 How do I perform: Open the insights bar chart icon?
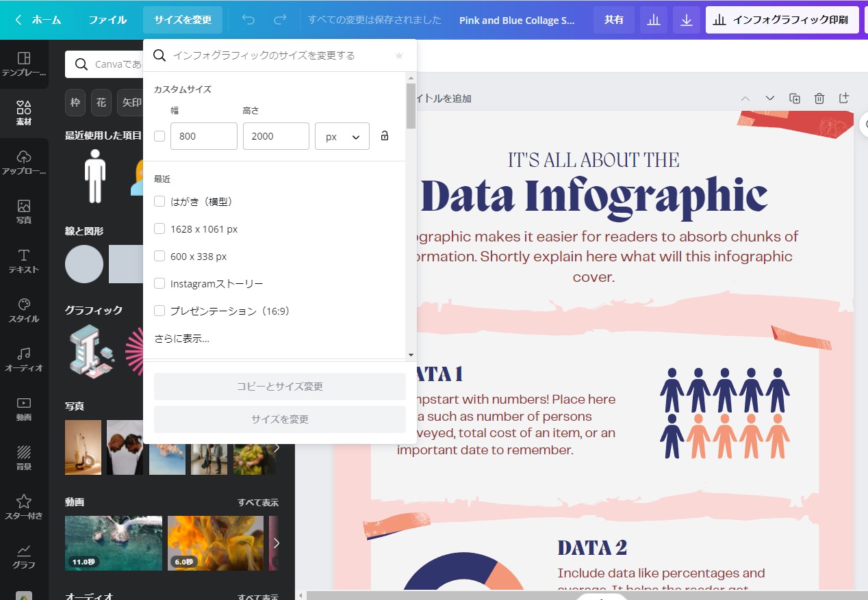(x=654, y=20)
